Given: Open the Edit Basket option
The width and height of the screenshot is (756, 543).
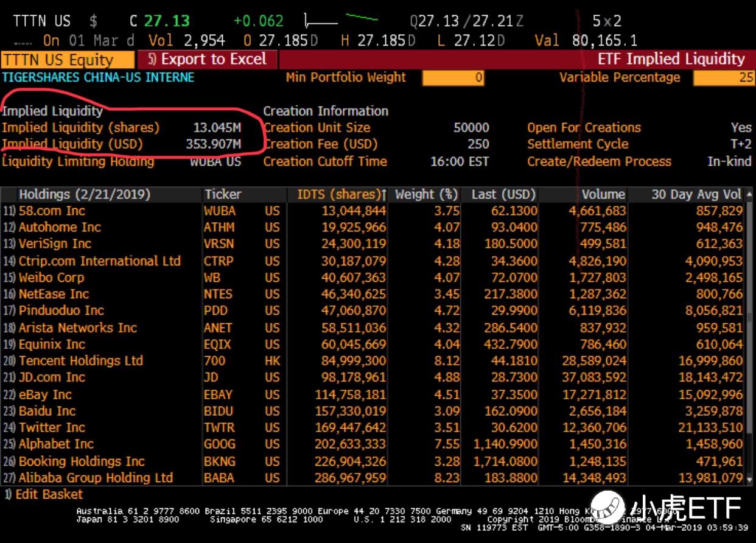Looking at the screenshot, I should click(x=43, y=494).
